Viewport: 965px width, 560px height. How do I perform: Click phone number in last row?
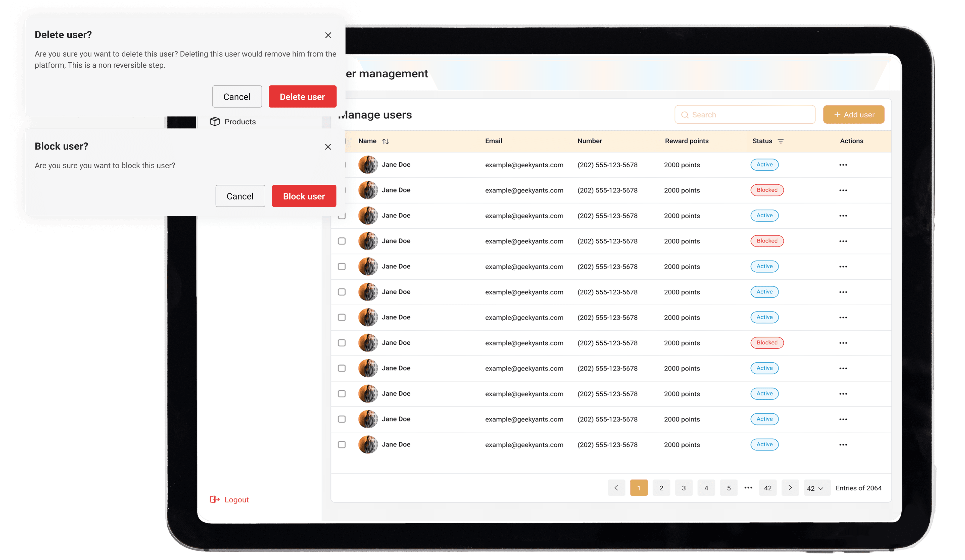607,445
